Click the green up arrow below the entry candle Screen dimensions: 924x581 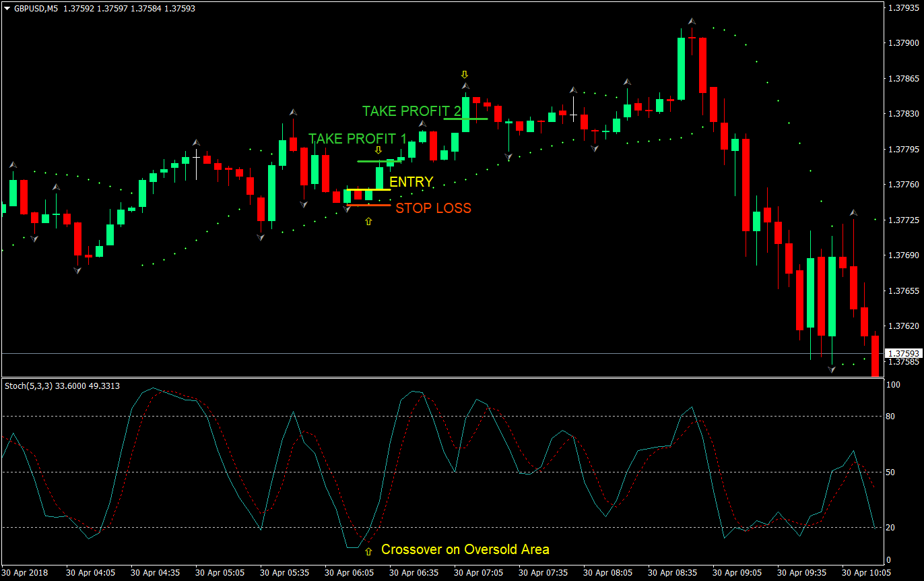coord(368,221)
